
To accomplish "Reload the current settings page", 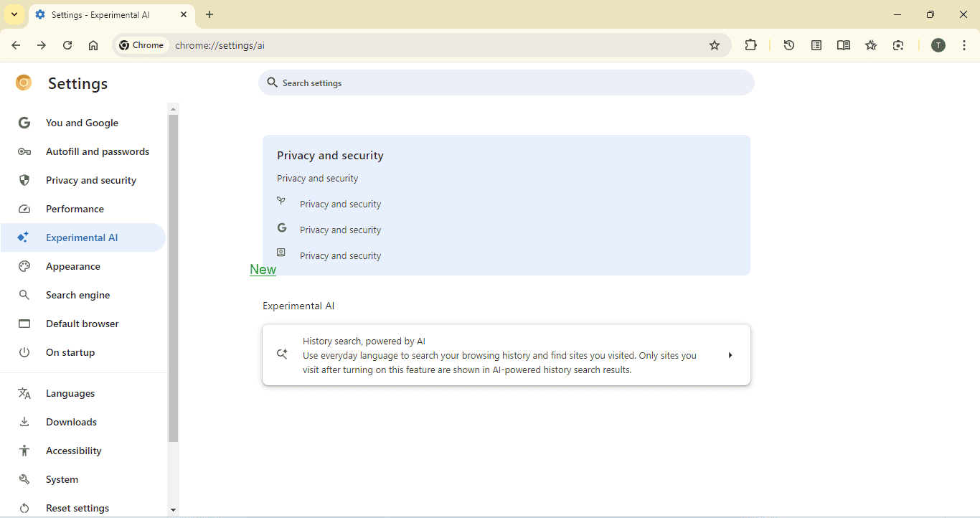I will coord(67,45).
